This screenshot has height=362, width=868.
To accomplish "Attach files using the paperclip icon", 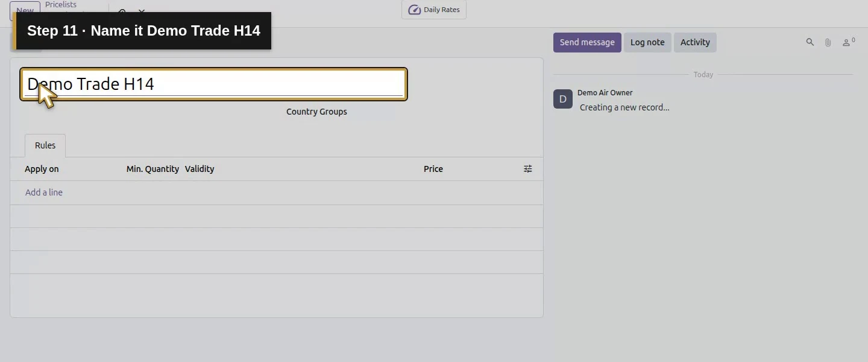I will (828, 42).
